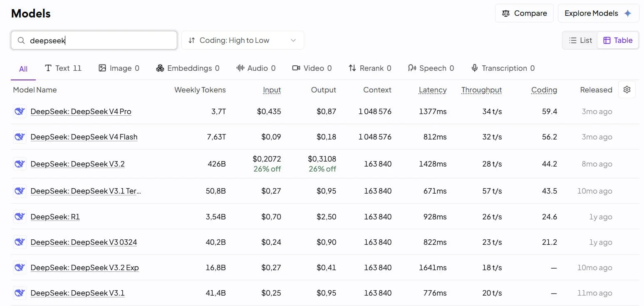Open DeepSeek: DeepSeek V3.2 Exp model link
The image size is (644, 306).
(x=85, y=268)
